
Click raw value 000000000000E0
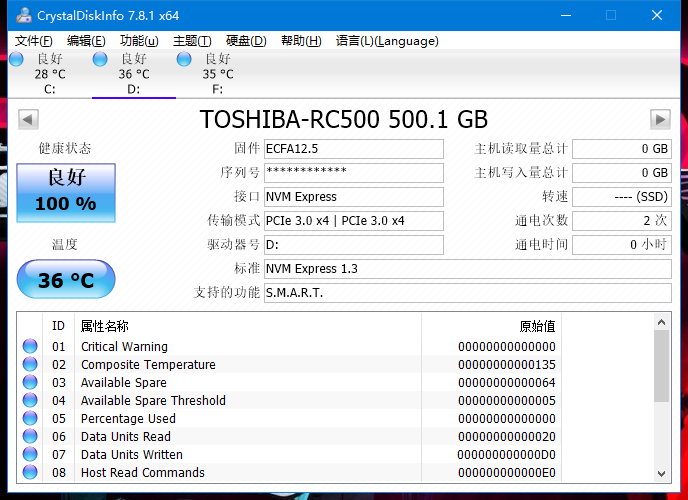(x=507, y=472)
